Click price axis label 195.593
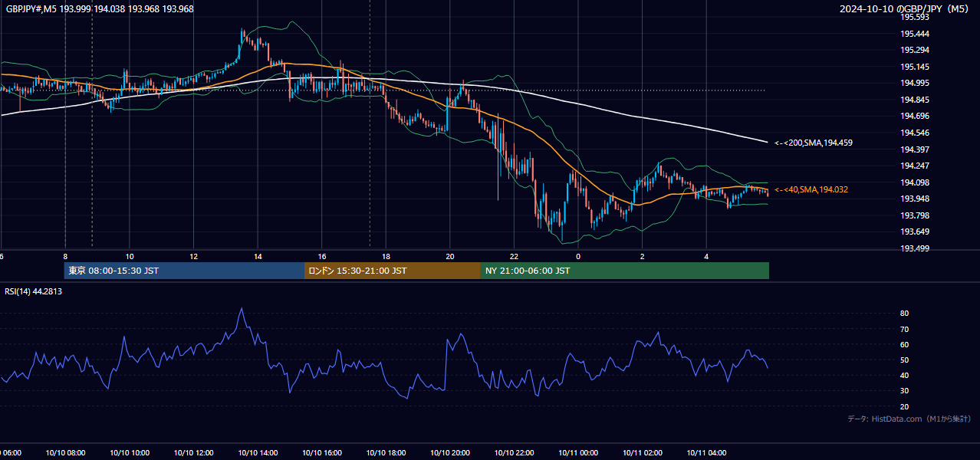Viewport: 980px width, 460px height. point(915,17)
